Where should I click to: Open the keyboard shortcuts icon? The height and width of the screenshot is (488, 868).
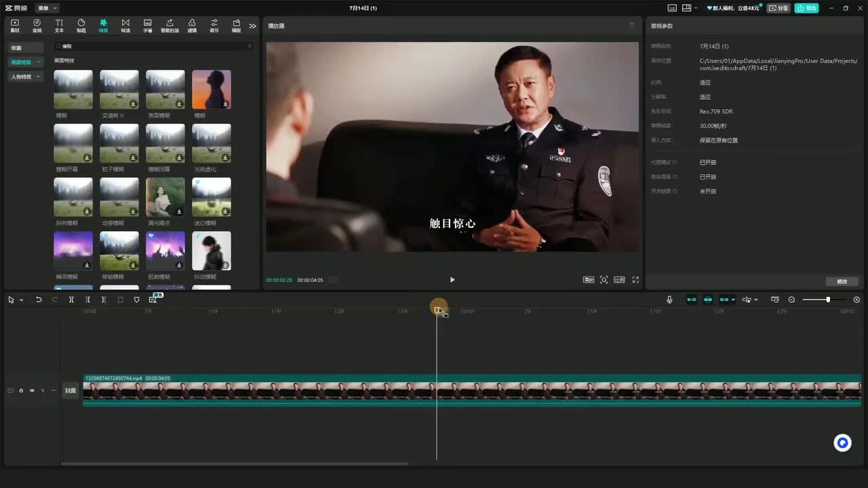point(672,8)
